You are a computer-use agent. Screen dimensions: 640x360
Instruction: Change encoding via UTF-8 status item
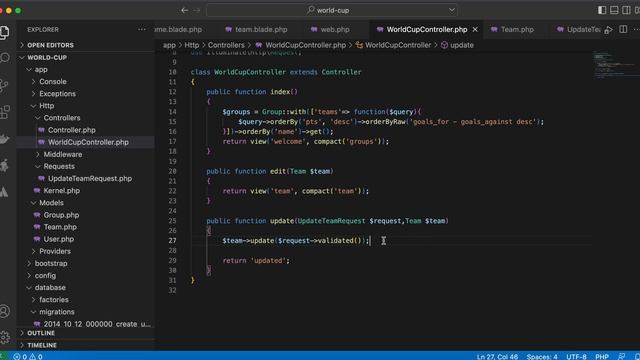tap(576, 356)
